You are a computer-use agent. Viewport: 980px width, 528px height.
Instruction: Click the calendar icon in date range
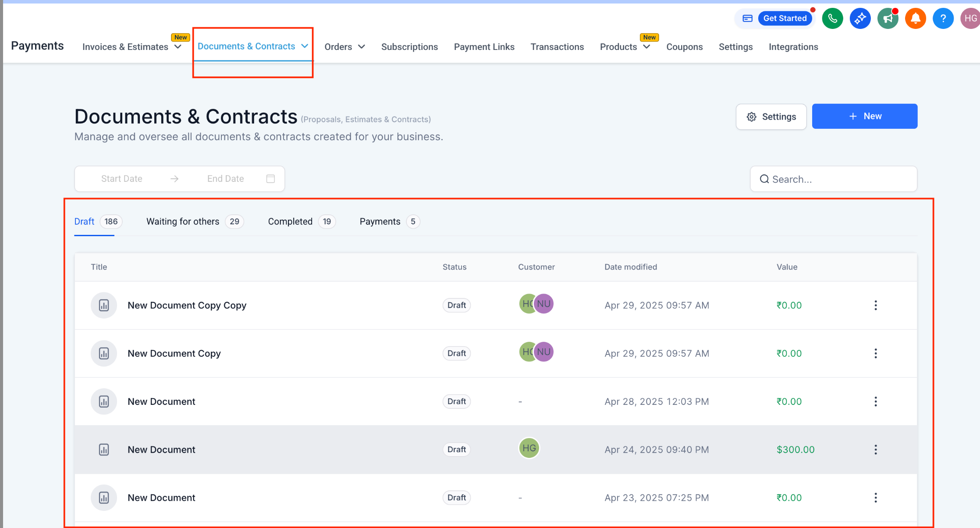[x=270, y=179]
